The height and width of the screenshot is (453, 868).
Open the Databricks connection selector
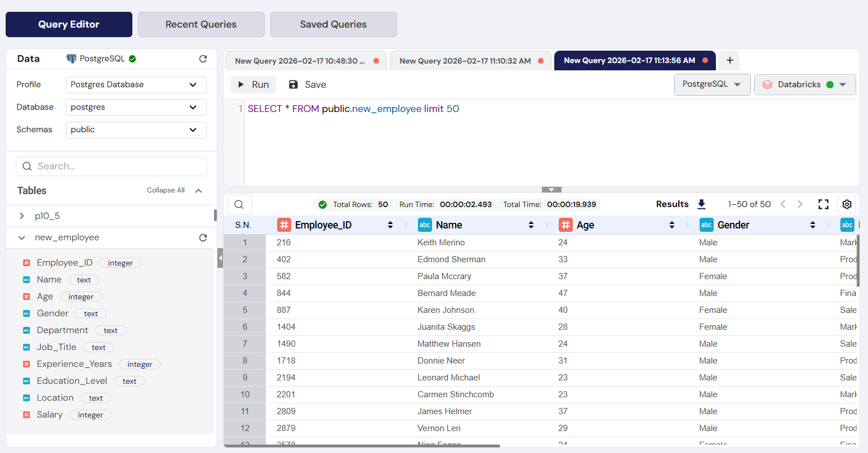pyautogui.click(x=804, y=84)
